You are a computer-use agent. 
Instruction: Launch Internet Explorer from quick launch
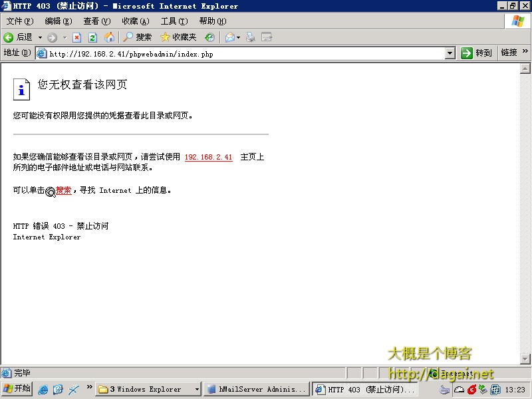[43, 390]
